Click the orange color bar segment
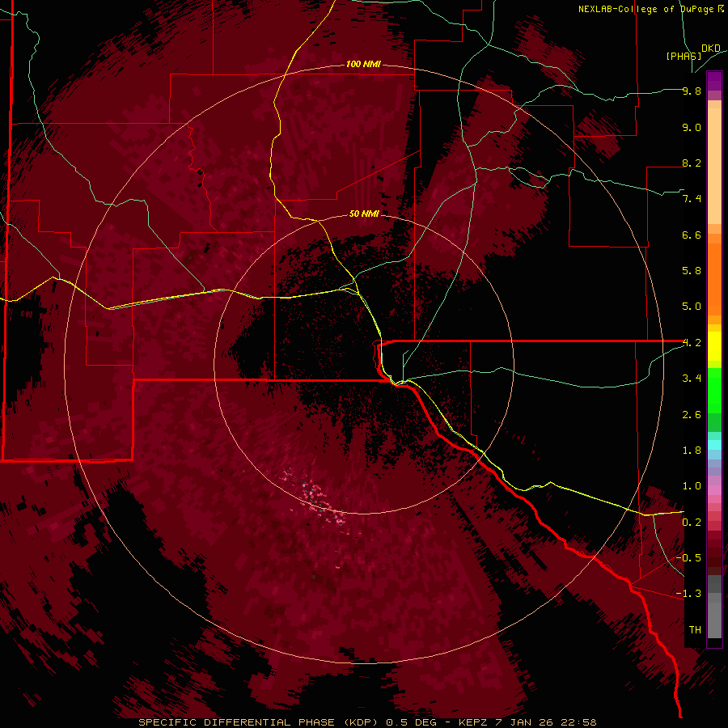The height and width of the screenshot is (728, 728). coord(714,278)
